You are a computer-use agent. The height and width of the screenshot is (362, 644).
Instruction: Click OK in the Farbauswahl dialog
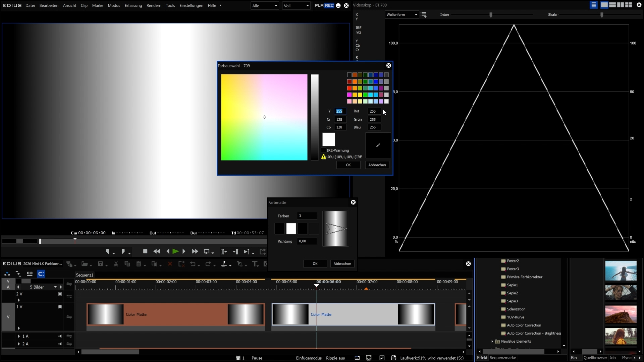coord(348,165)
